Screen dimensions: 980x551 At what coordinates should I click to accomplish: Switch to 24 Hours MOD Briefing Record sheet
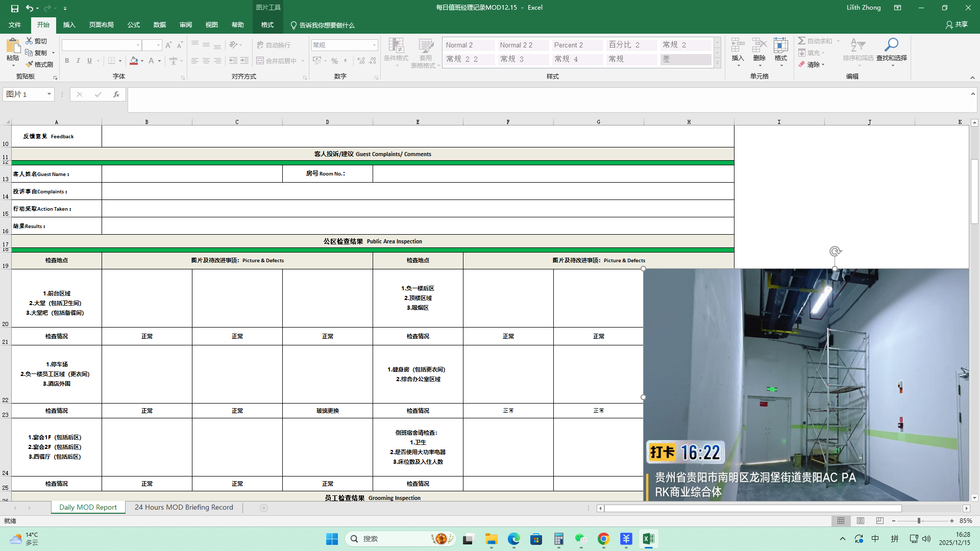click(184, 508)
